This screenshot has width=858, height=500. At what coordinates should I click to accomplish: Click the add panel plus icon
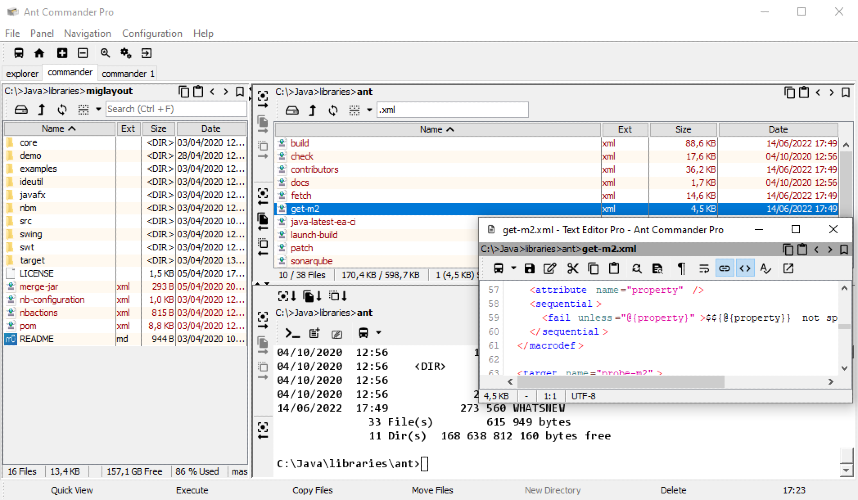point(62,53)
